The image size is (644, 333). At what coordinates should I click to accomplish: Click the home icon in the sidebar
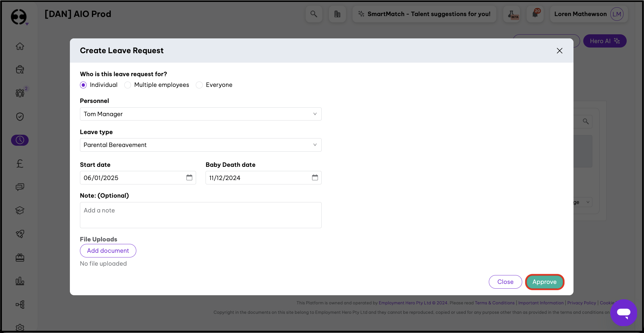click(20, 46)
